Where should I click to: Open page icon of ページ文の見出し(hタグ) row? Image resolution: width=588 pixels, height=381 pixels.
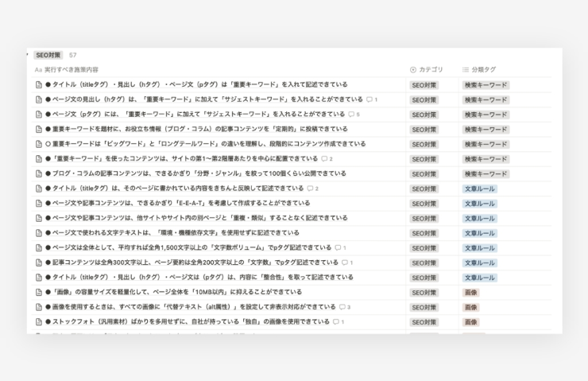coord(39,99)
